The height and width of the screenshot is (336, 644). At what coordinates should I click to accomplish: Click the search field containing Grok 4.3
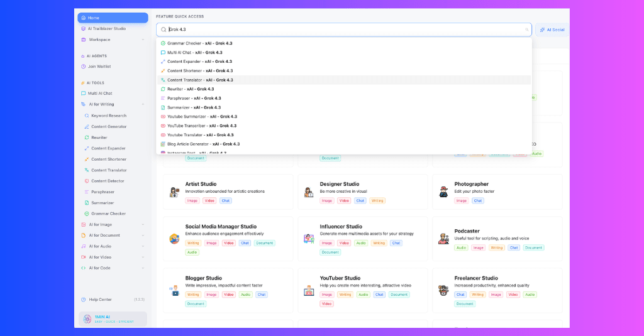tap(344, 30)
